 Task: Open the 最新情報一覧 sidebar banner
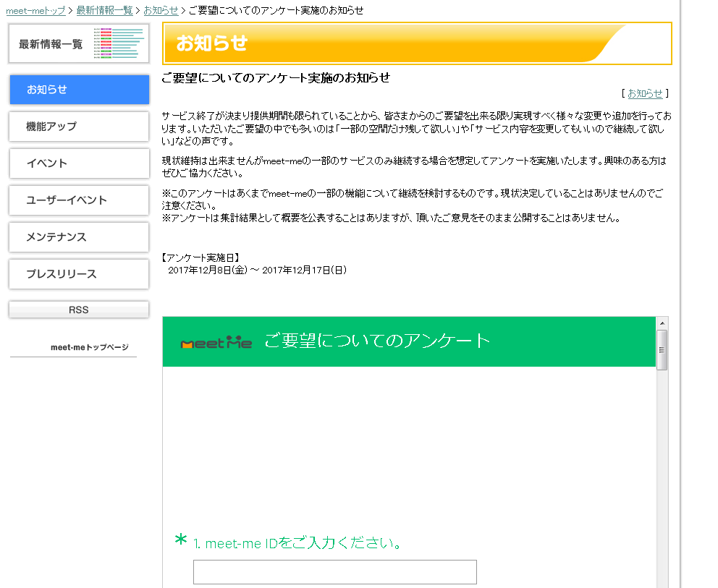click(x=79, y=44)
